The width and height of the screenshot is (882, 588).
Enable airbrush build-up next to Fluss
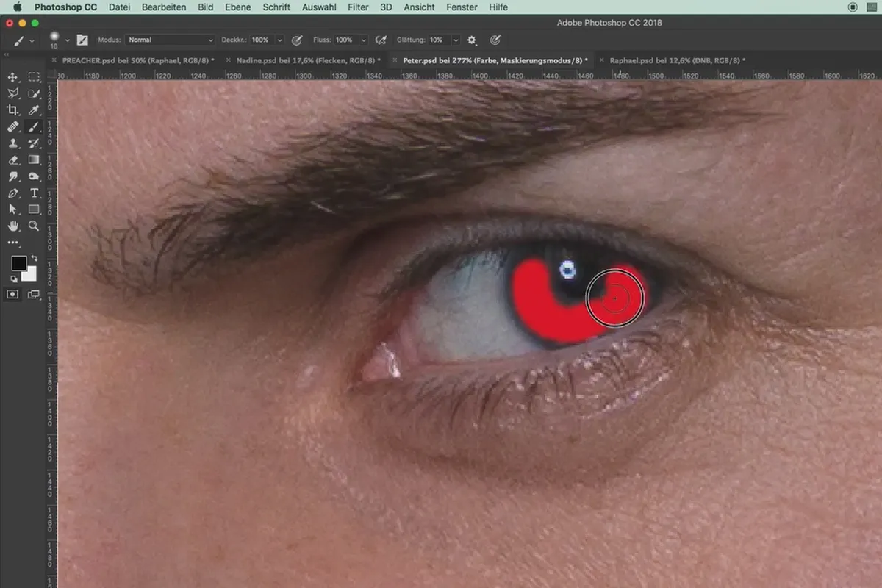tap(381, 40)
